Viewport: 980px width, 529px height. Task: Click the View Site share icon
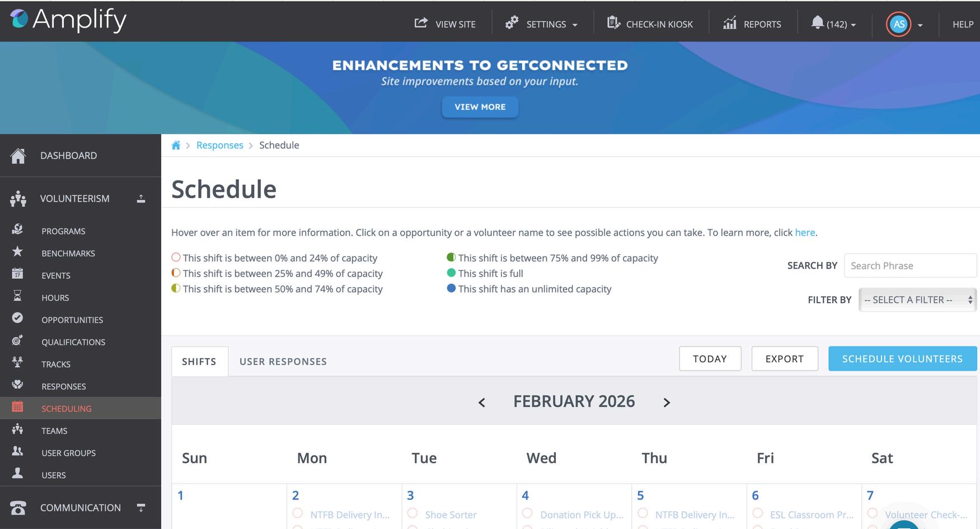[420, 23]
